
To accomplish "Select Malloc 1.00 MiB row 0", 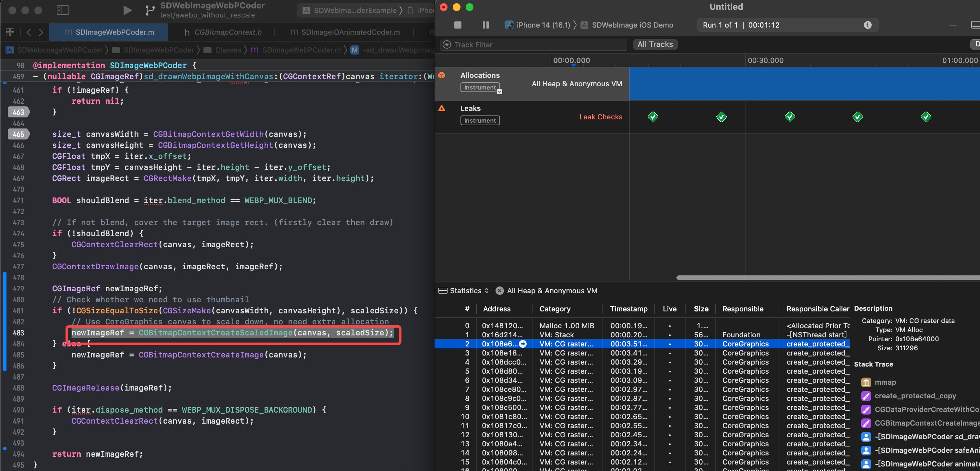I will point(642,326).
